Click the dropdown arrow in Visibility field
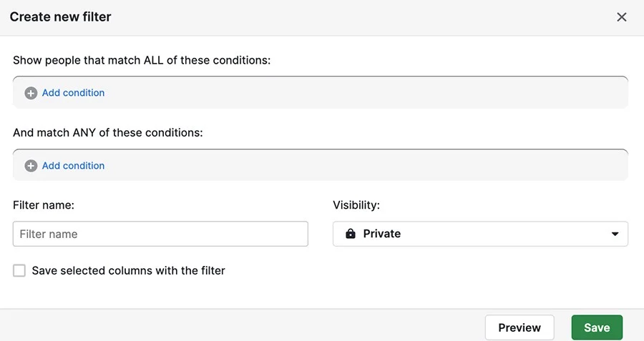The height and width of the screenshot is (341, 644). pos(615,234)
